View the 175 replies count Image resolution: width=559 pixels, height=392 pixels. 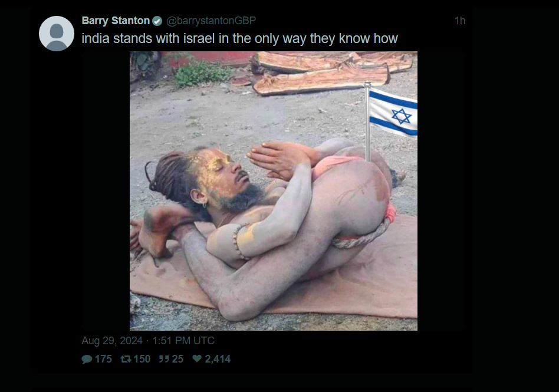[103, 359]
